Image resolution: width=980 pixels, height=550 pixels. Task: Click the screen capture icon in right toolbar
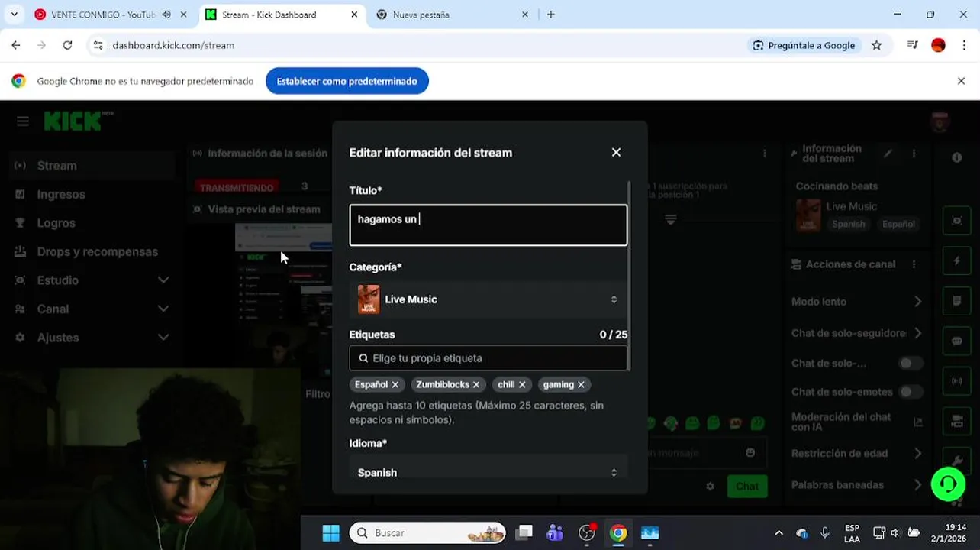pos(957,221)
